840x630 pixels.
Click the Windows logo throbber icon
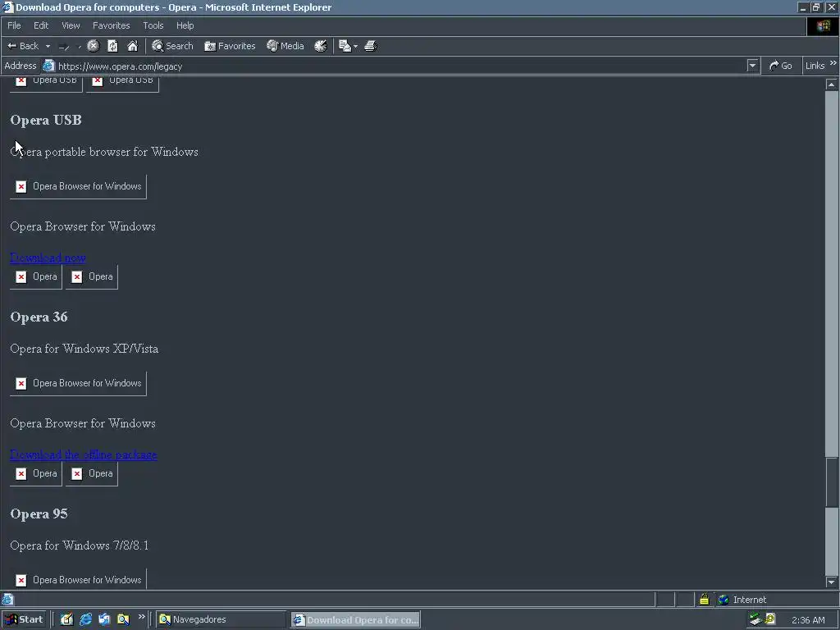[824, 25]
